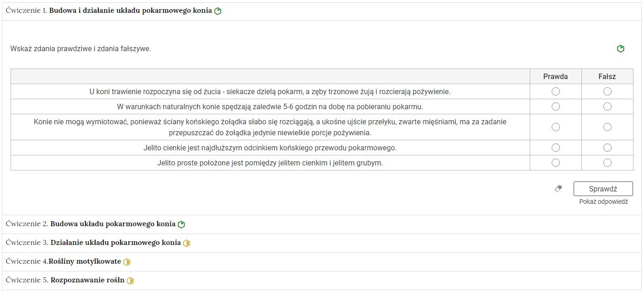Viewport: 644px width, 292px height.
Task: Collapse the Ćwiczenie 1 header
Action: pos(130,11)
